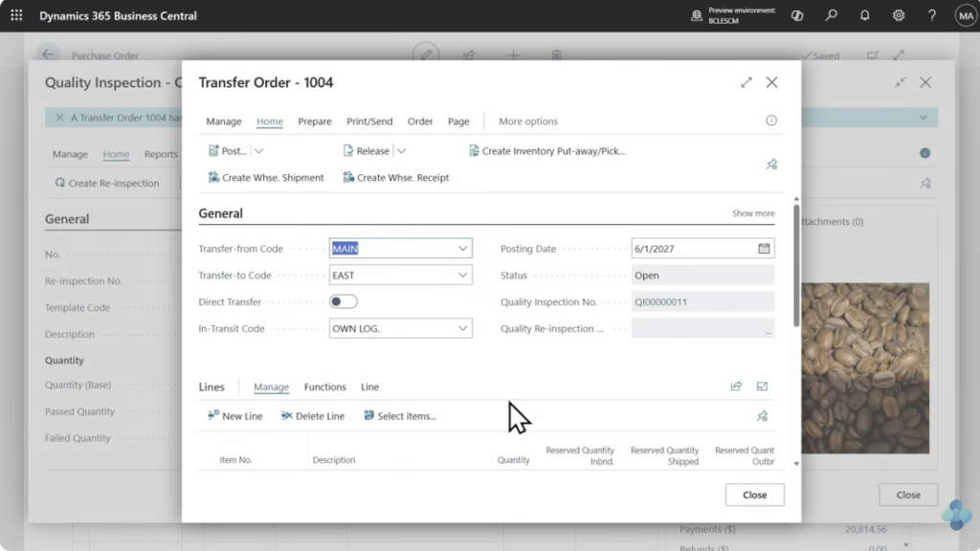
Task: Toggle the Direct Transfer switch
Action: 344,301
